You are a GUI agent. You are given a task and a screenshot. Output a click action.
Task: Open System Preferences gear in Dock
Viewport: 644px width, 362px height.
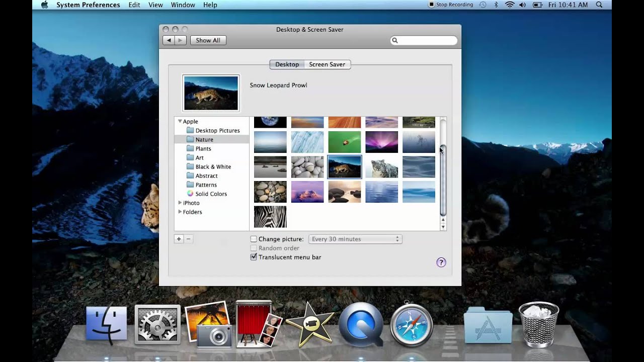click(x=157, y=324)
